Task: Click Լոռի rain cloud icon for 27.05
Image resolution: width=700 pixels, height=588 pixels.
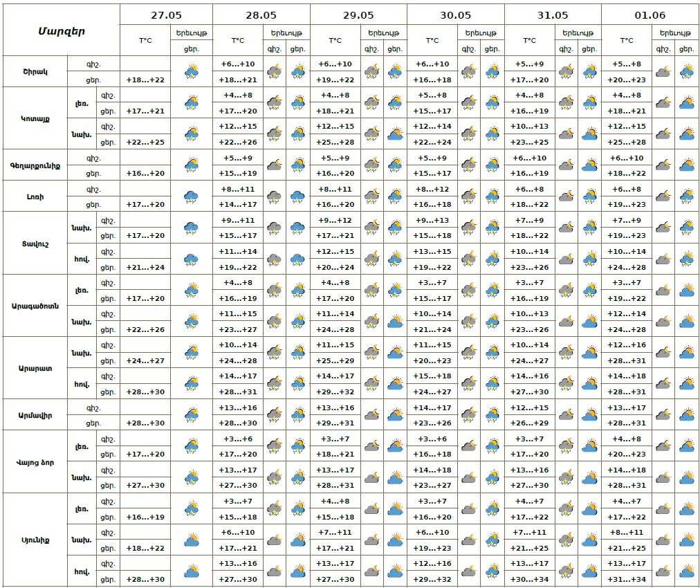Action: pos(192,196)
